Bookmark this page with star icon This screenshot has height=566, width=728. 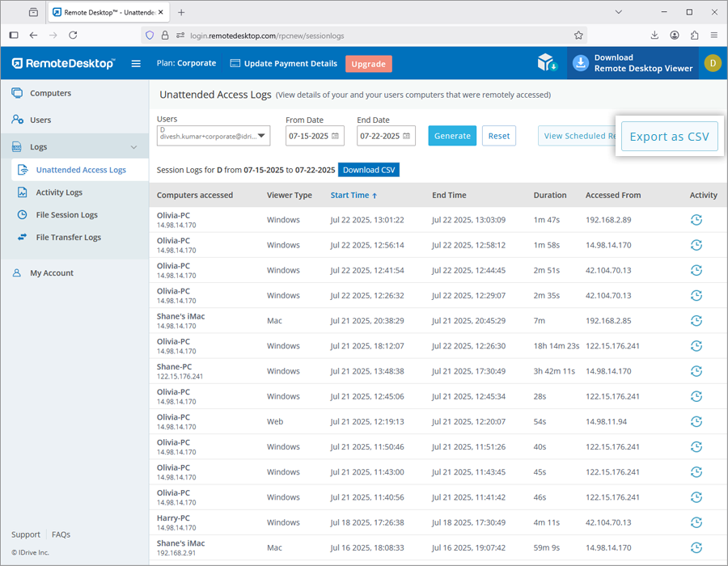click(578, 36)
